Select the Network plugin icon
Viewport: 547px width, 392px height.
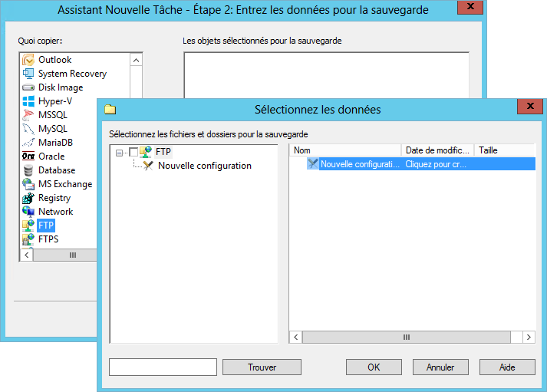coord(28,212)
